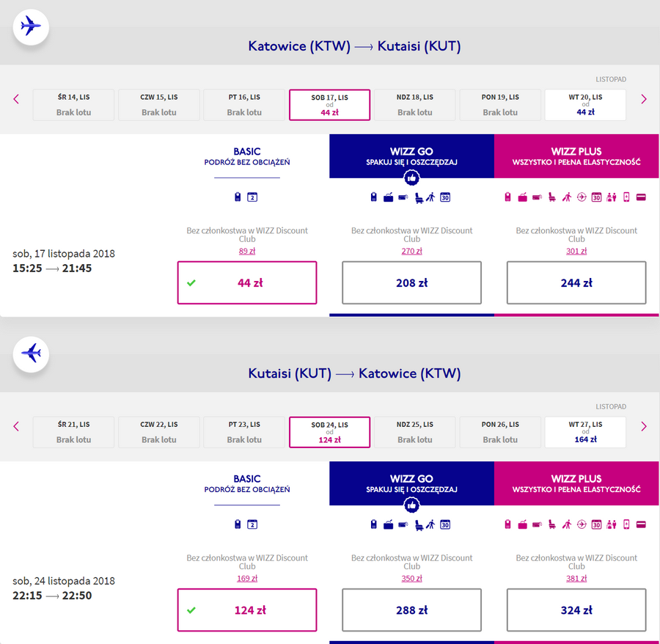The width and height of the screenshot is (660, 644).
Task: Click the return 350 zł non-member price link
Action: point(411,578)
